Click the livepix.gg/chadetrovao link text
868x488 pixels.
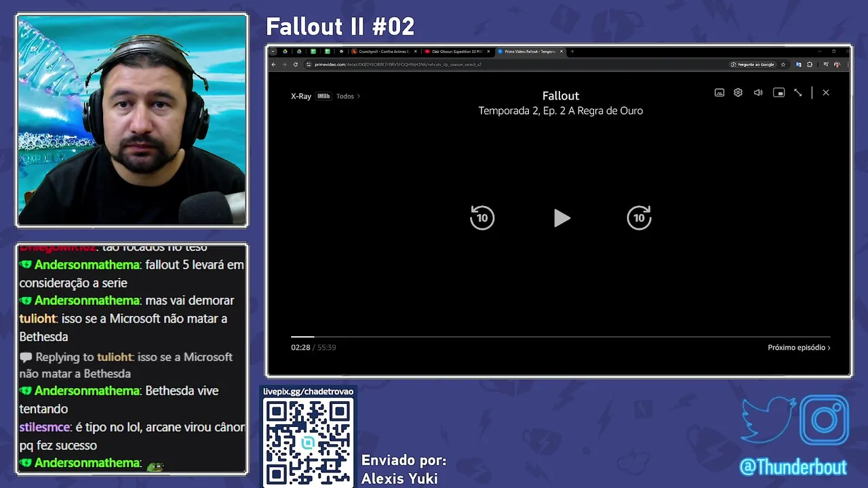309,392
